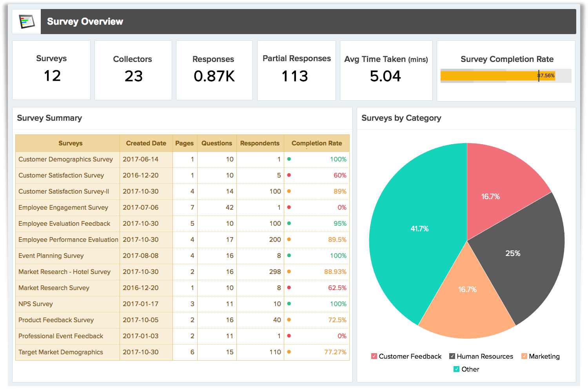Click the orange status dot beside Customer Satisfaction Survey-II

click(289, 192)
